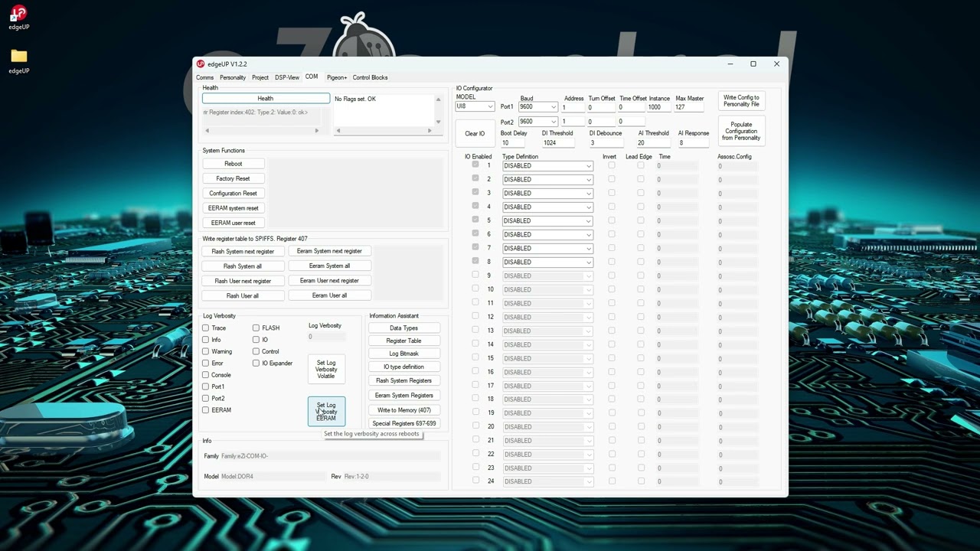Click the edgeUP app icon in title bar
The width and height of the screenshot is (980, 551).
point(201,64)
